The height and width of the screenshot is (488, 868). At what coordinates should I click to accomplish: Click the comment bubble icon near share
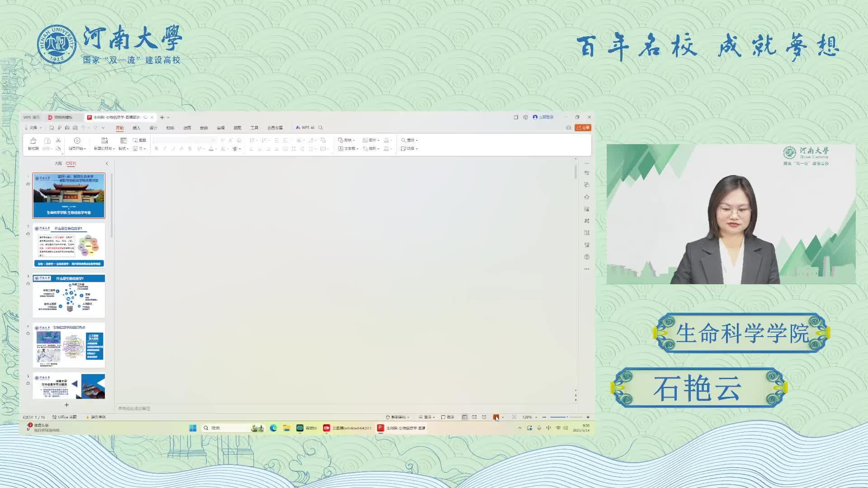[568, 128]
